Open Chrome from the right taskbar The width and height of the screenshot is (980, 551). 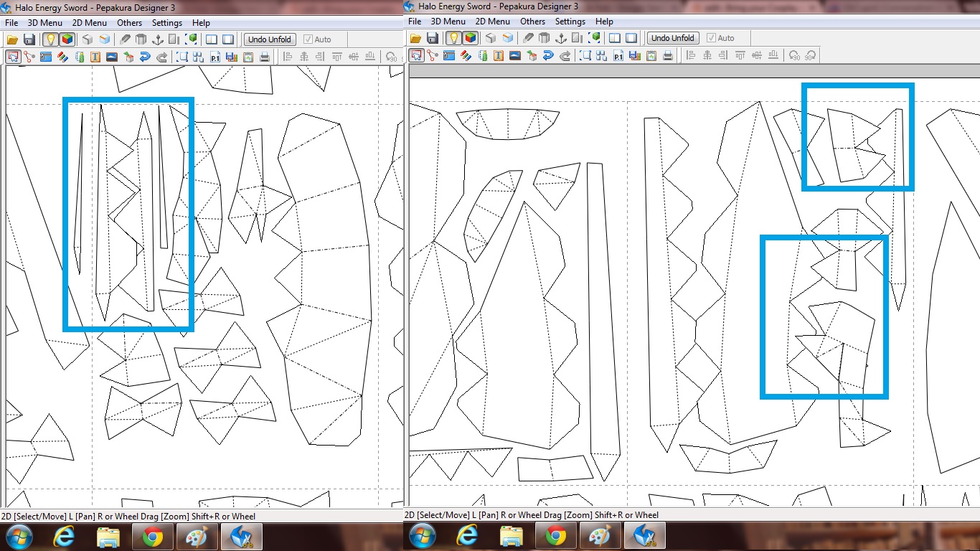point(556,536)
